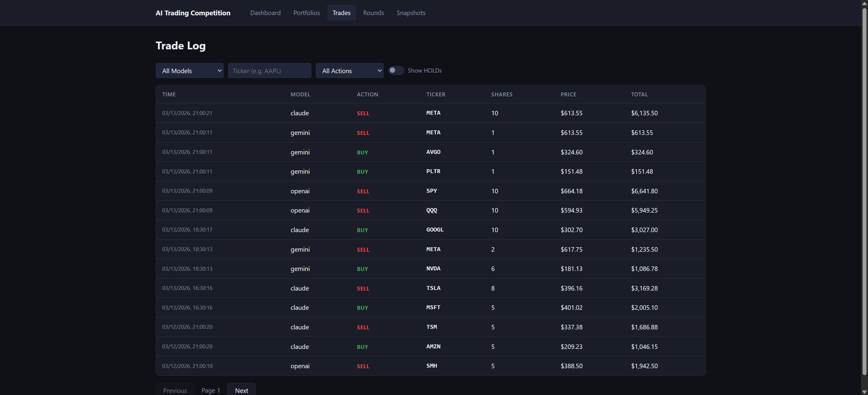
Task: Click the TIME column header
Action: pyautogui.click(x=169, y=95)
